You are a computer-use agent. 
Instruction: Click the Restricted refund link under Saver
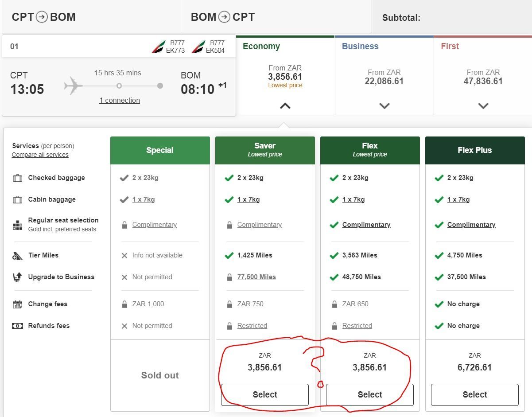(x=252, y=326)
